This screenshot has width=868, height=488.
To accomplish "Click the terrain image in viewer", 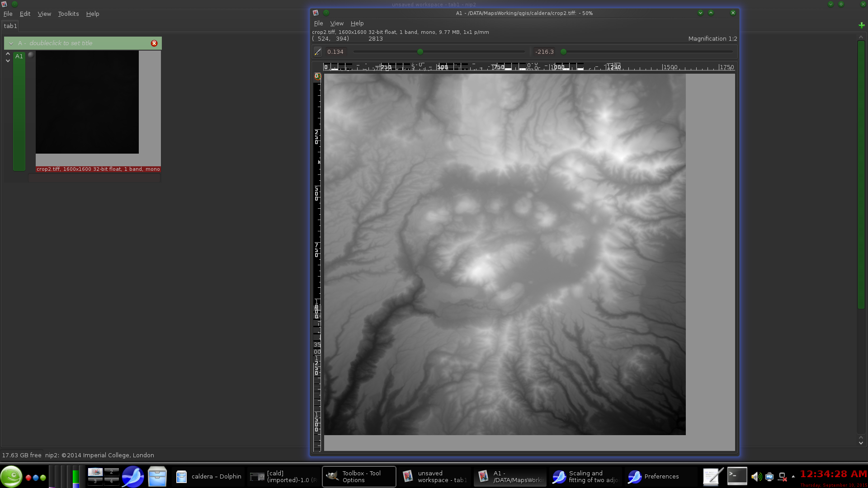I will tap(505, 254).
